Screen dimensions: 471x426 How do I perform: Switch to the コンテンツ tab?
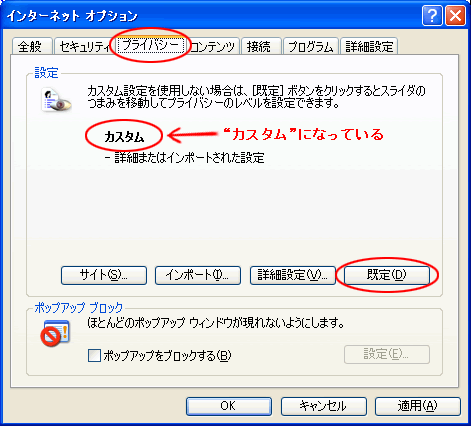click(x=213, y=46)
